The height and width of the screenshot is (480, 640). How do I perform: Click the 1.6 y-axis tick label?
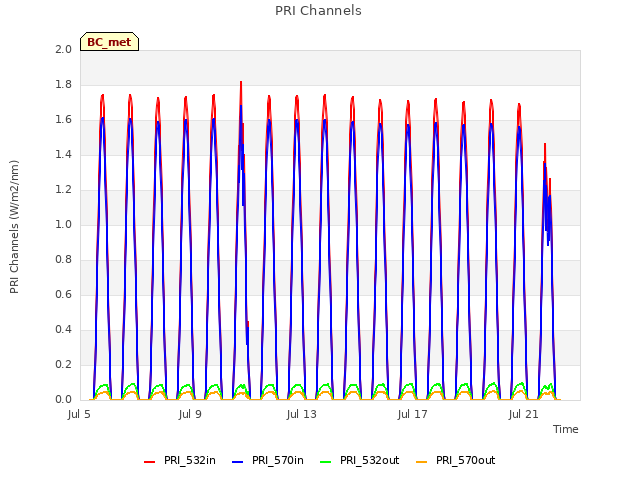click(x=63, y=120)
